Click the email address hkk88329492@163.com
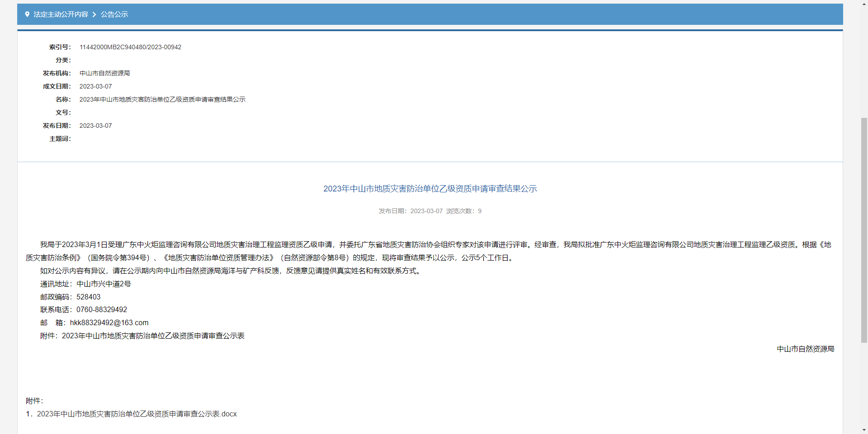 pos(109,323)
